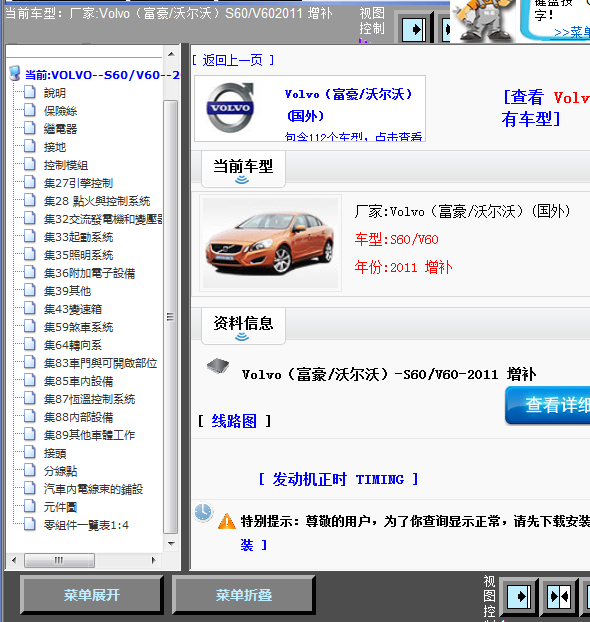The height and width of the screenshot is (622, 590).
Task: Select 集89其他車體工作 entry
Action: point(90,435)
